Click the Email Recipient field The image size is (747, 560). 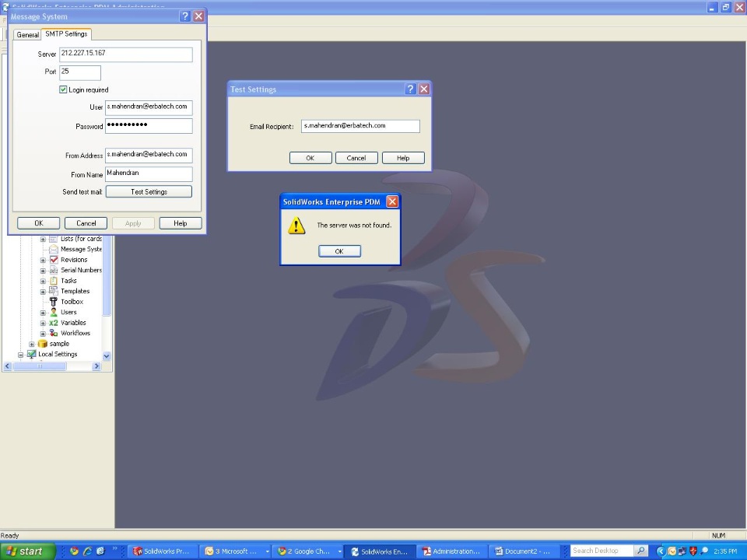pos(360,126)
